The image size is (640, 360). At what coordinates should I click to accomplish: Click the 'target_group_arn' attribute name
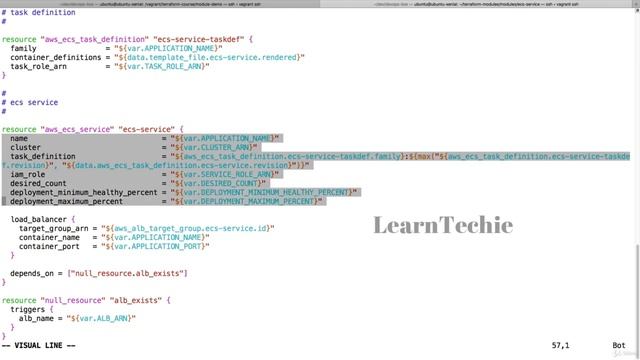coord(53,228)
